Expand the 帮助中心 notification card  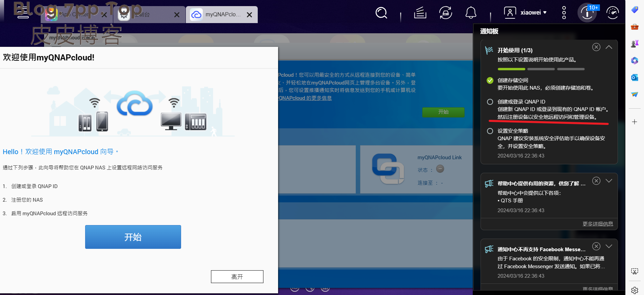click(609, 181)
